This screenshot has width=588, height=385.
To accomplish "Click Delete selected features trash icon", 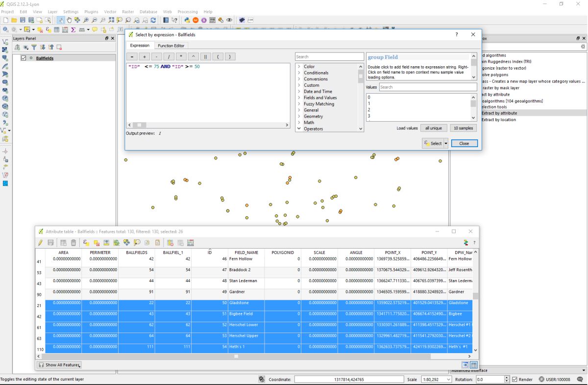I will coord(73,242).
